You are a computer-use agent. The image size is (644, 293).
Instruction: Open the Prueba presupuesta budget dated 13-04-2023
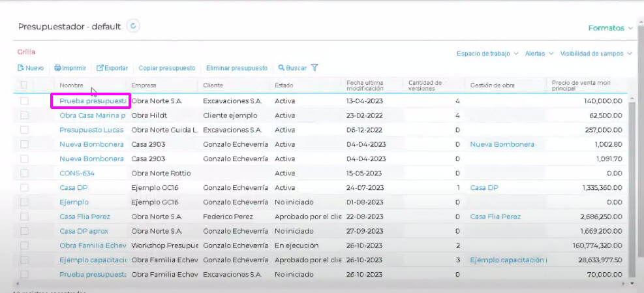click(x=93, y=100)
